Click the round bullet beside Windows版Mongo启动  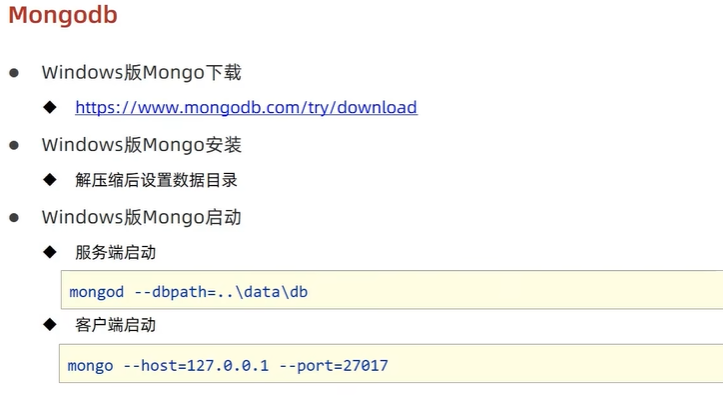(x=15, y=217)
